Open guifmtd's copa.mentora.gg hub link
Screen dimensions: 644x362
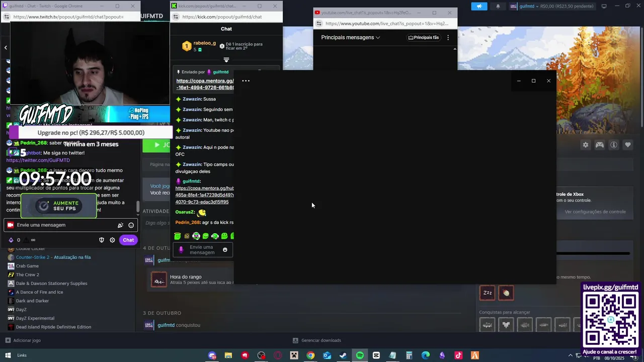pyautogui.click(x=205, y=195)
